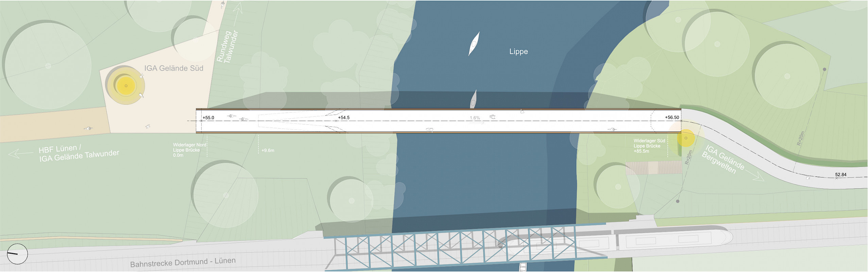Select the kayak passing under the bridge
Screen dimensions: 868x272
[x=473, y=99]
